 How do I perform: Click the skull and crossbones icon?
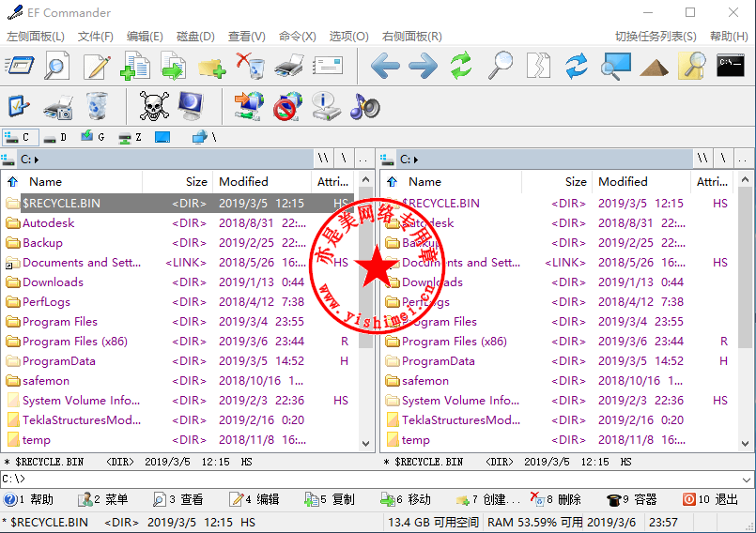pyautogui.click(x=154, y=106)
